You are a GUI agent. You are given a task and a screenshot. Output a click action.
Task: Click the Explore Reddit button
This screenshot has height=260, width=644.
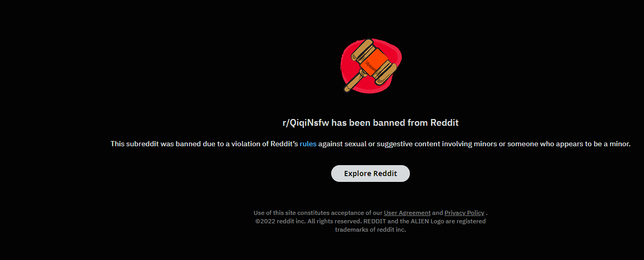click(371, 174)
